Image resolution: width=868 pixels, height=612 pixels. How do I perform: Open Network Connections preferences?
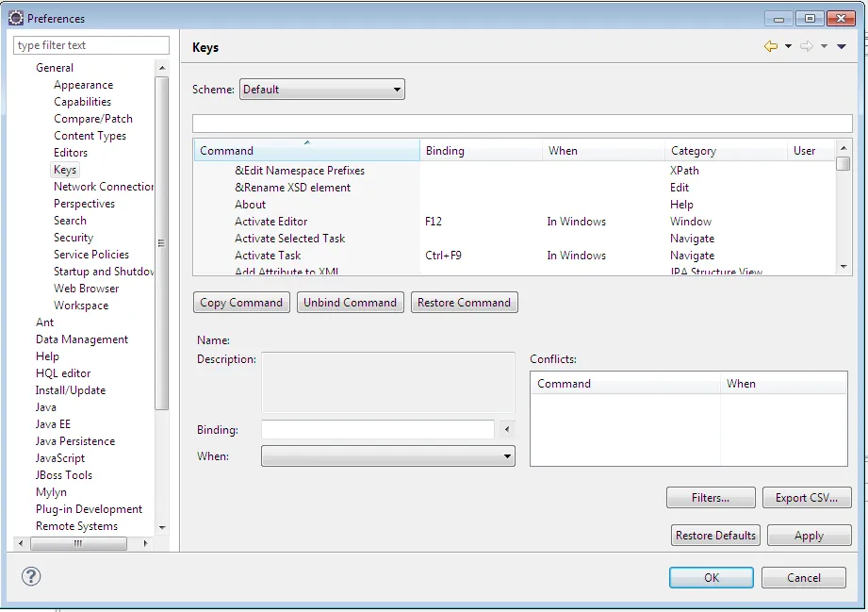[x=104, y=187]
